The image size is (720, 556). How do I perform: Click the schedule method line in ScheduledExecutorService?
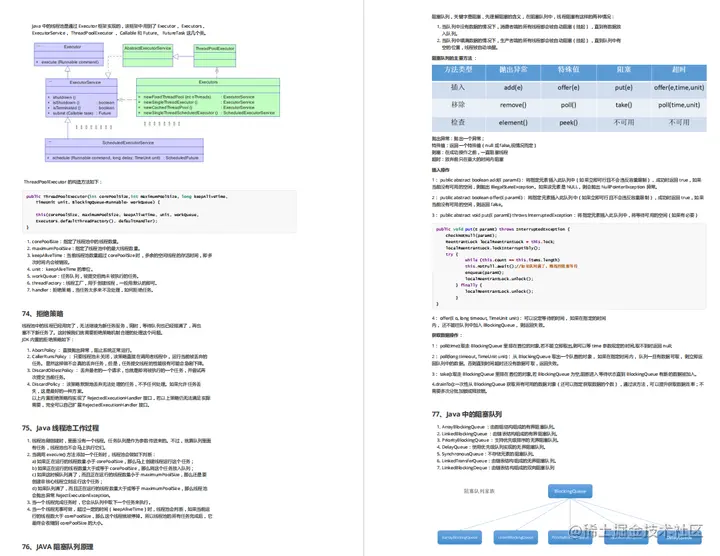point(123,158)
